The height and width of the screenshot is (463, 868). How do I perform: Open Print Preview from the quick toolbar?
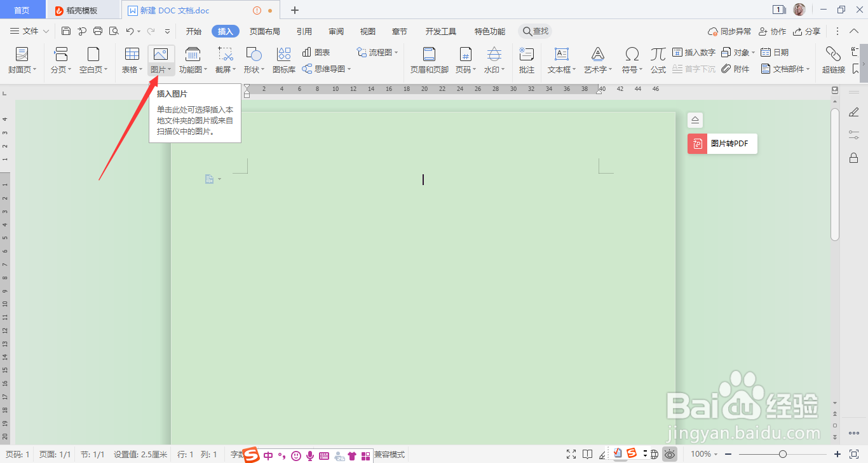pyautogui.click(x=114, y=31)
